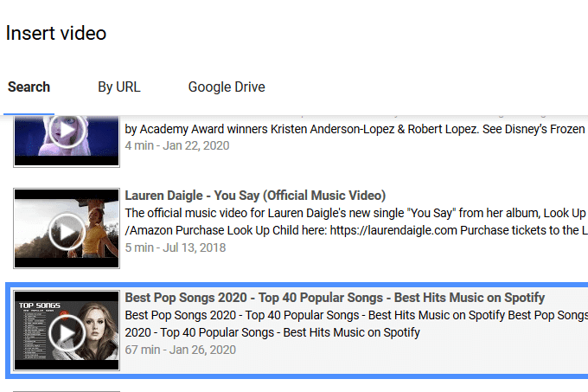The width and height of the screenshot is (588, 392).
Task: Select the Google Drive tab
Action: click(x=227, y=87)
